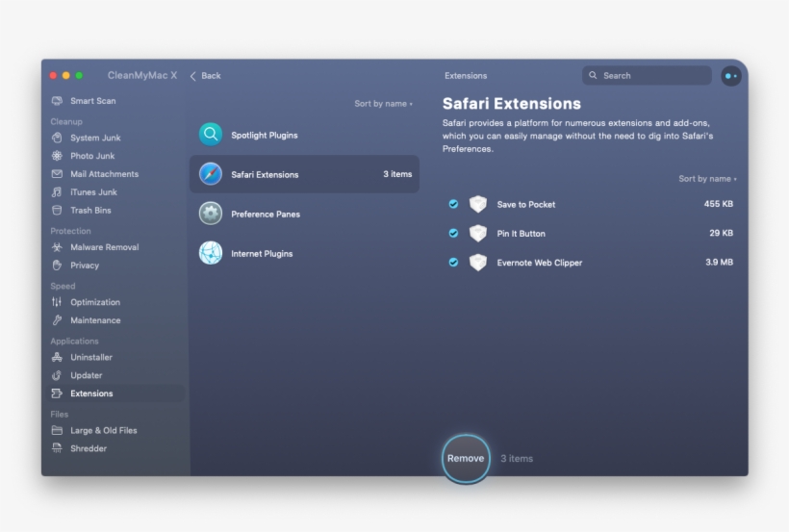789x532 pixels.
Task: Click the Evernote Web Clipper name
Action: [540, 263]
